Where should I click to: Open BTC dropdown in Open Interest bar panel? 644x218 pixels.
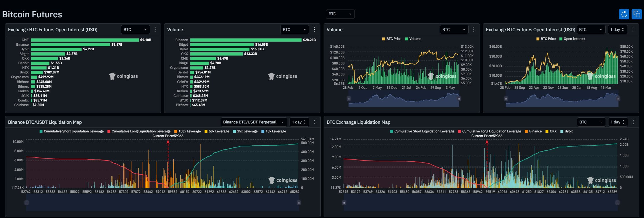[x=135, y=29]
